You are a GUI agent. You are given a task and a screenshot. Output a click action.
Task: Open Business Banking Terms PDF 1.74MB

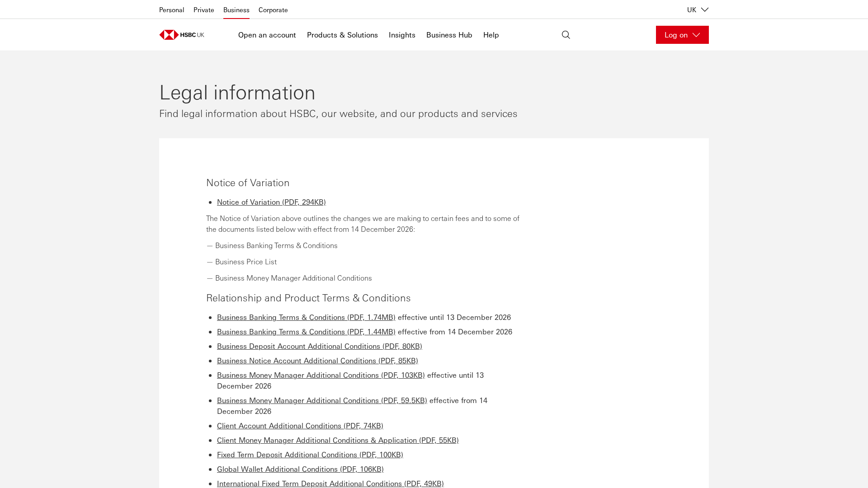306,317
